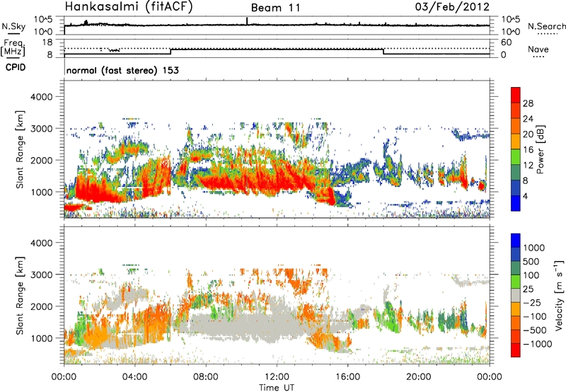Click Slant Range [km] label of power panel
This screenshot has height=392, width=566.
pos(20,149)
